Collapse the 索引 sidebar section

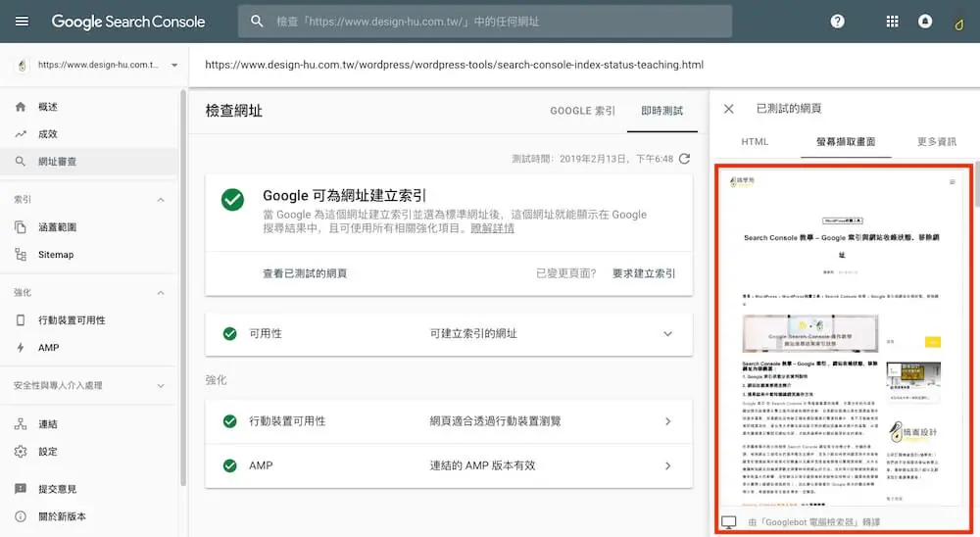pyautogui.click(x=161, y=200)
